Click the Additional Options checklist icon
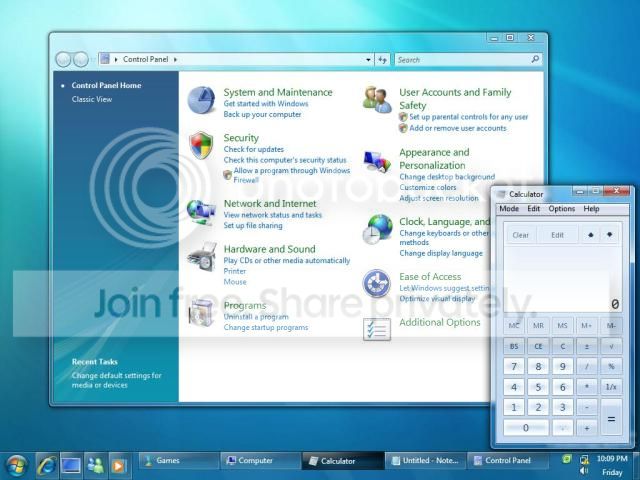640x480 pixels. (x=377, y=328)
